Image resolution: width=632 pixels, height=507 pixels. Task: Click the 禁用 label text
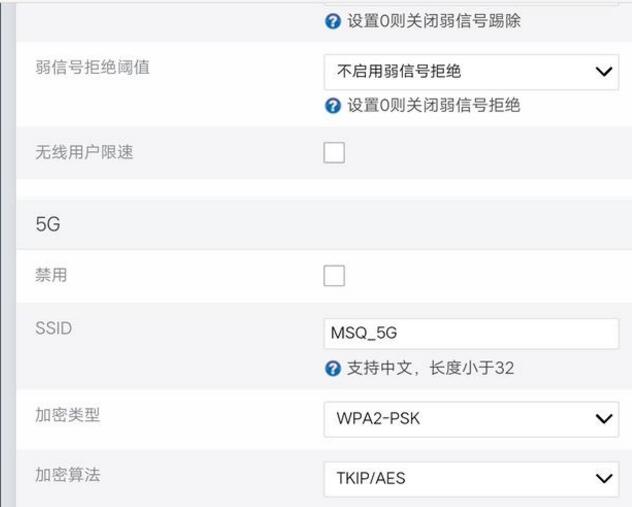pyautogui.click(x=51, y=275)
